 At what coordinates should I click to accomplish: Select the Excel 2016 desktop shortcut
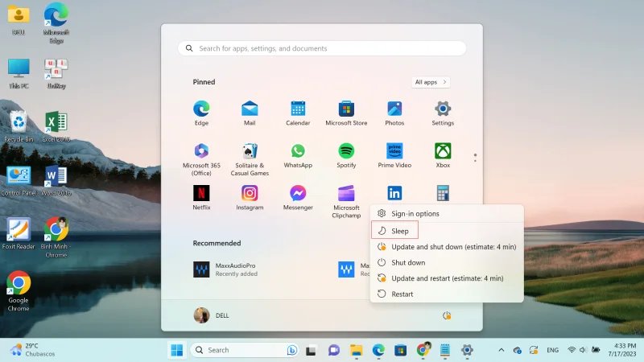pos(56,126)
